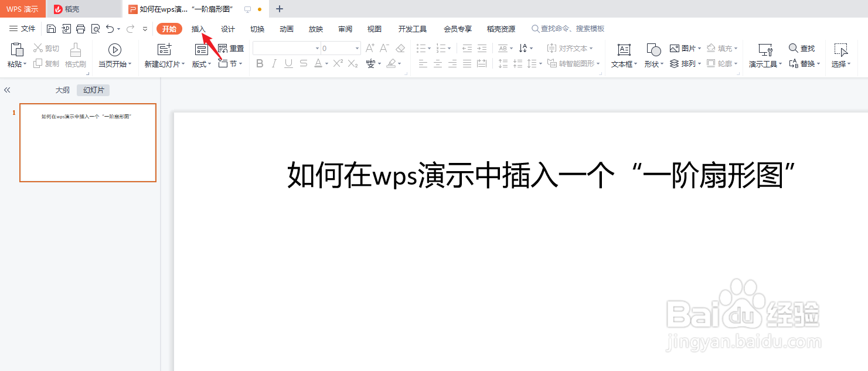The image size is (868, 371).
Task: Open the Insert (插入) tab
Action: coord(199,29)
